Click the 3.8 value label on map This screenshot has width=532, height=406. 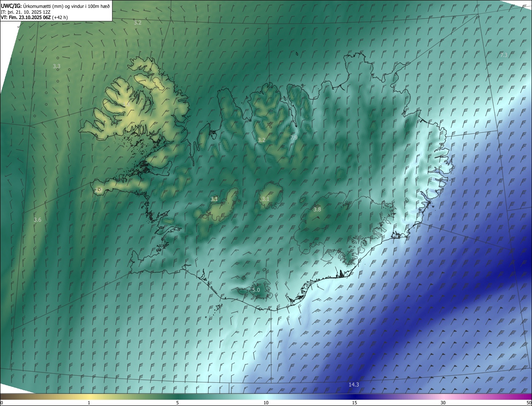[x=317, y=210]
